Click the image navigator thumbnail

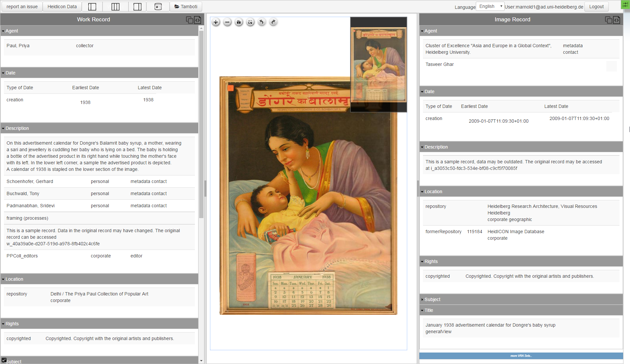click(x=379, y=65)
